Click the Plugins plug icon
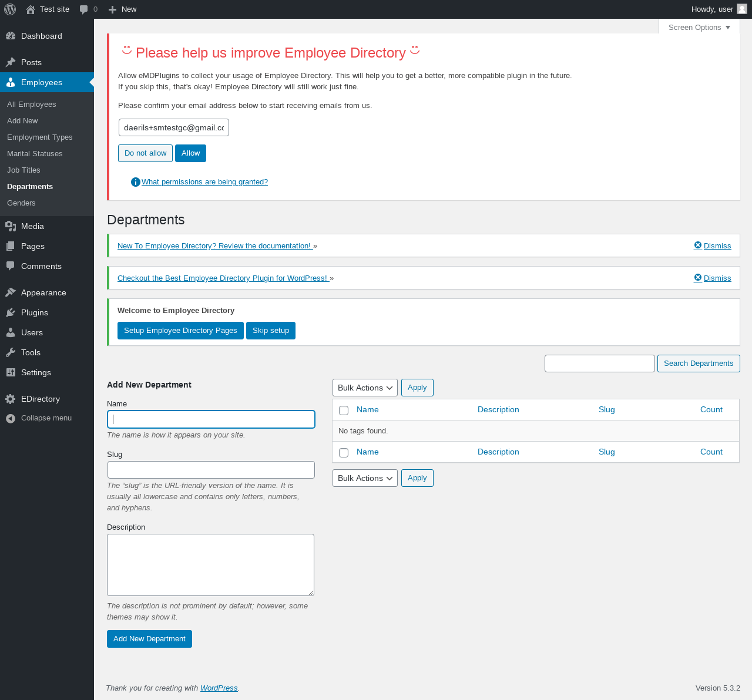The height and width of the screenshot is (700, 752). [11, 312]
